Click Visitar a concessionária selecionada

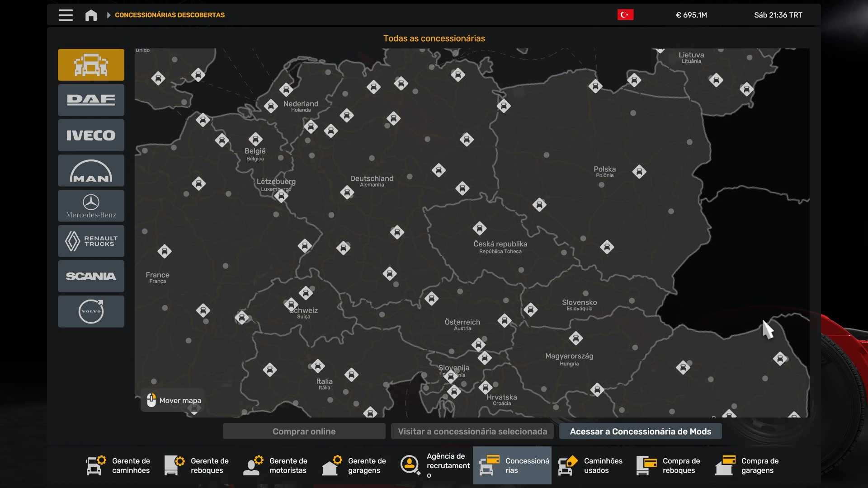pos(472,432)
